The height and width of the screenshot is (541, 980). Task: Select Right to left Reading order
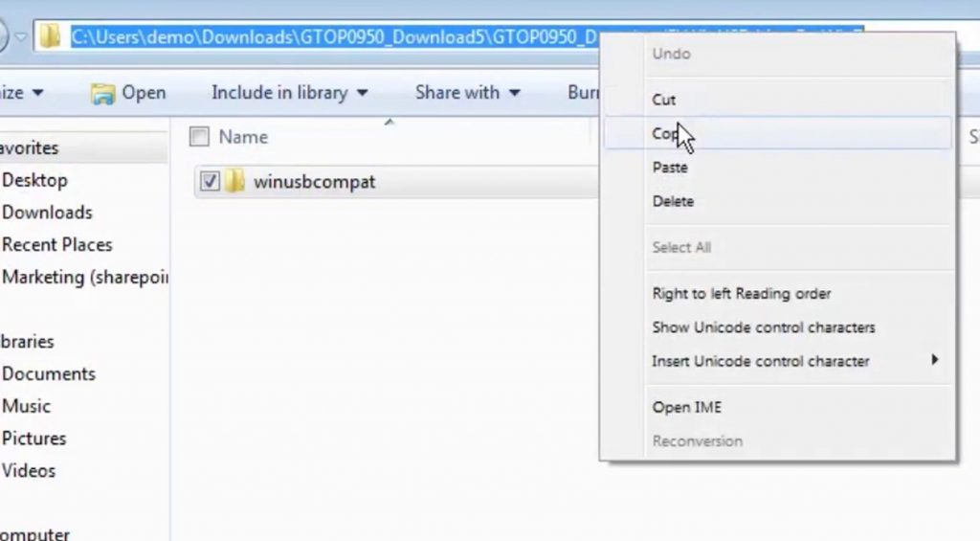741,293
